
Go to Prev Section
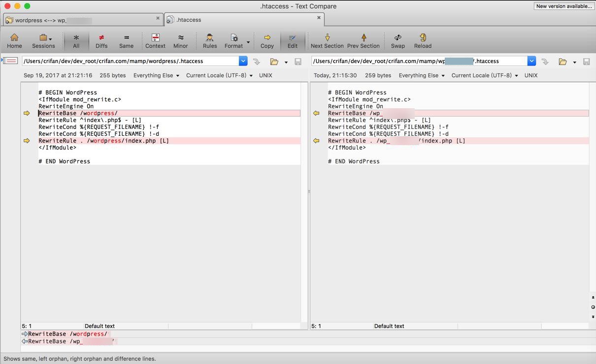pyautogui.click(x=363, y=41)
